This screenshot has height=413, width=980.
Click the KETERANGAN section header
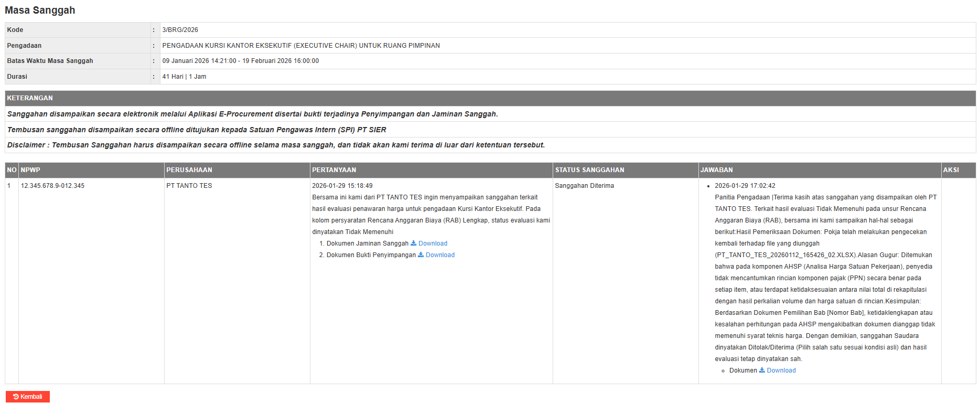click(x=30, y=98)
